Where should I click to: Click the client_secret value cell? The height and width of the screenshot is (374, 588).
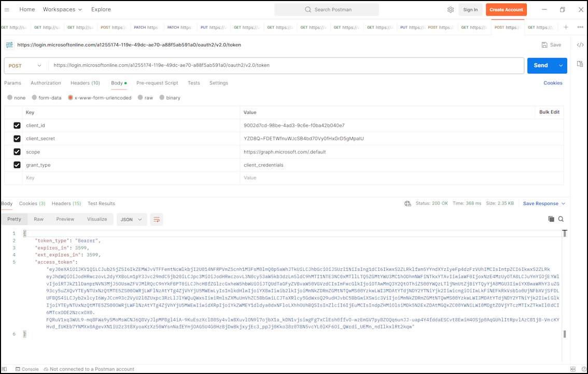[402, 139]
